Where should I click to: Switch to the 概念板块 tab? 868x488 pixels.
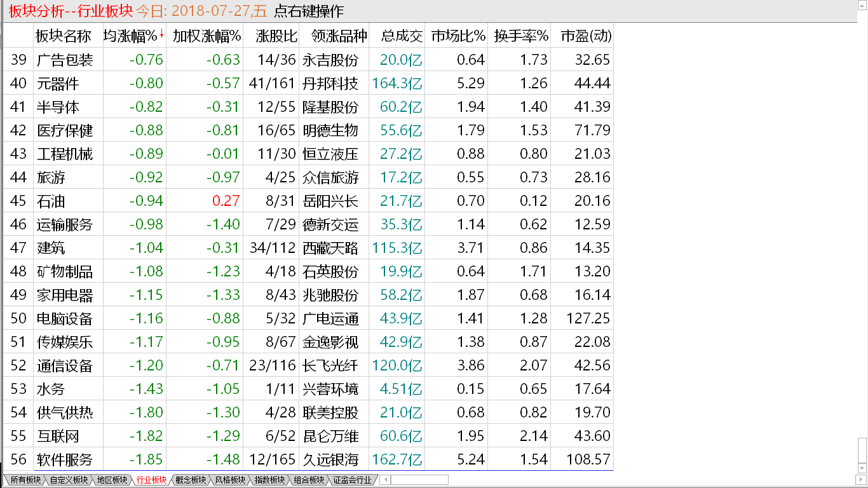click(x=191, y=480)
